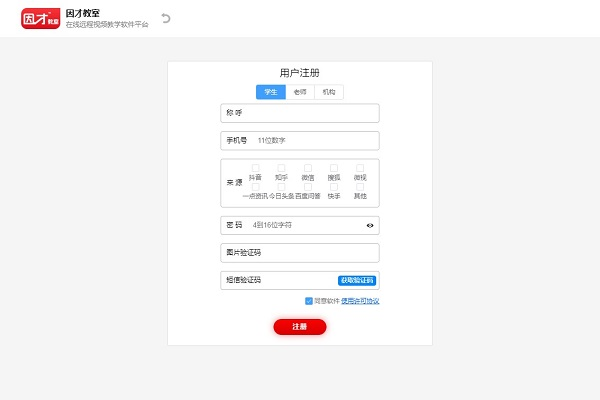The height and width of the screenshot is (400, 600).
Task: Check the 微信 source checkbox
Action: pos(308,168)
